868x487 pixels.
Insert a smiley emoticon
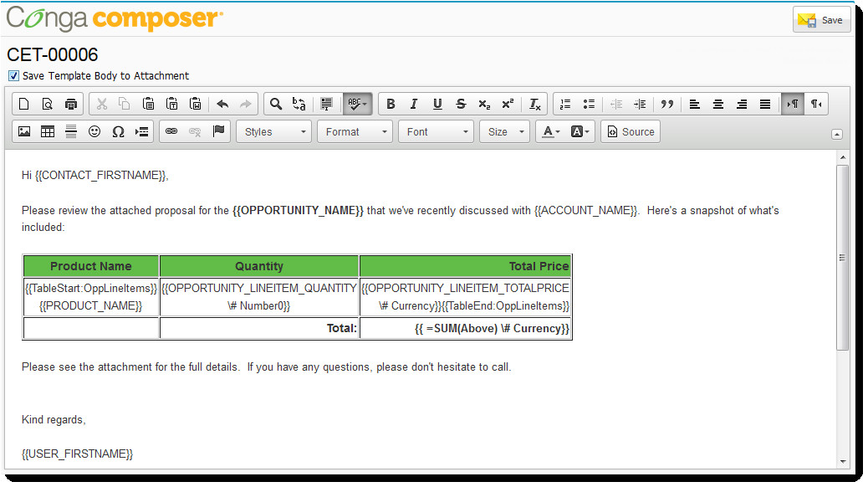click(94, 132)
